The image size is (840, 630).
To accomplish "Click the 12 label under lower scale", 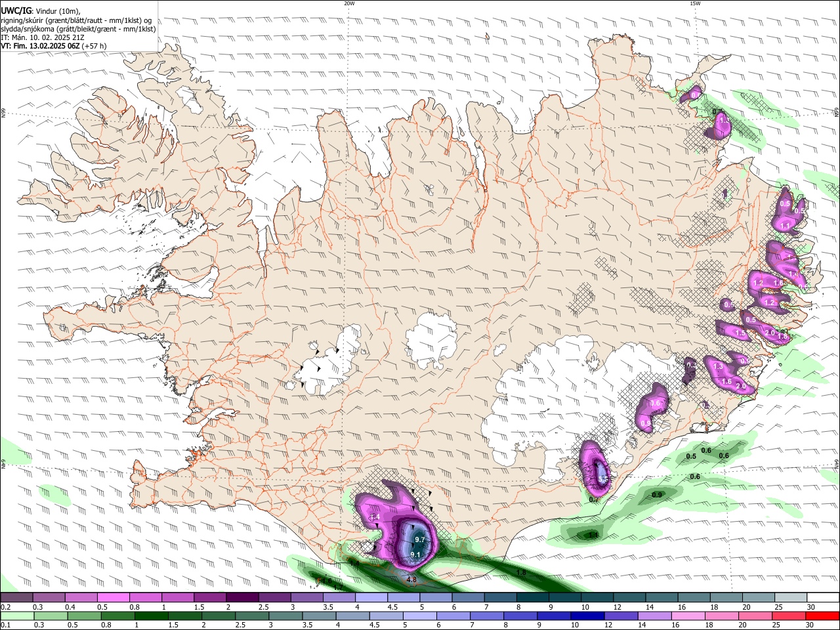I will (608, 625).
